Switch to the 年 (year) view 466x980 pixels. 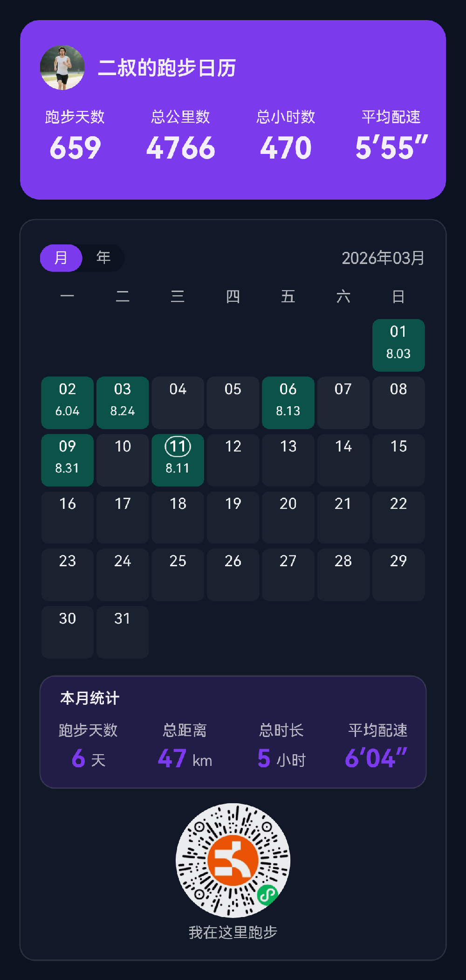(x=103, y=258)
